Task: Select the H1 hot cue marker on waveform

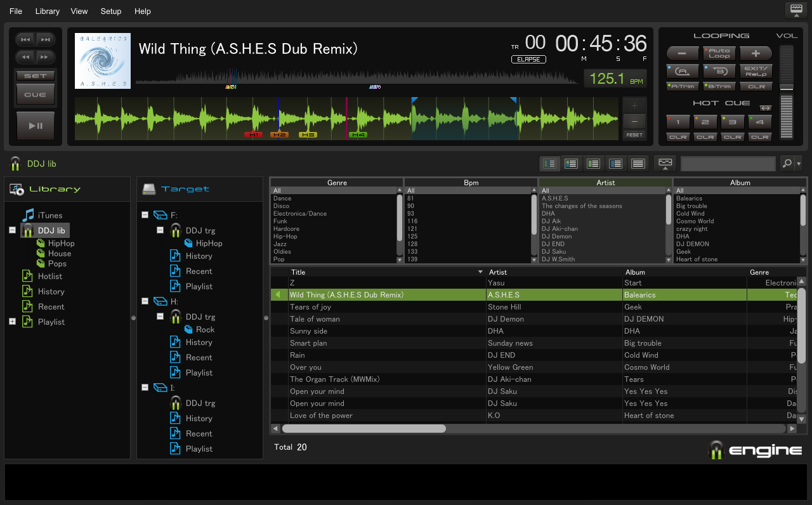Action: coord(253,135)
